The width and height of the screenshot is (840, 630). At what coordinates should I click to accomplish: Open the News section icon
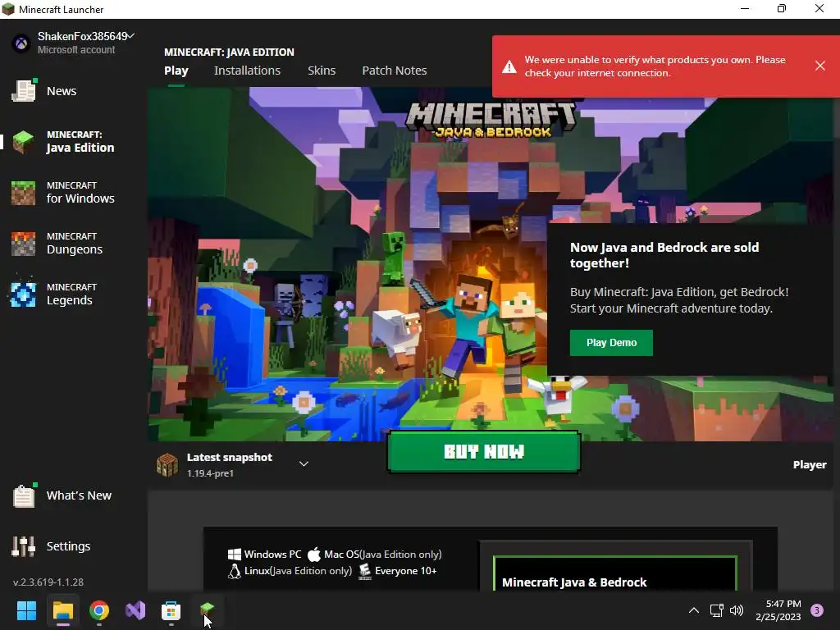point(24,90)
